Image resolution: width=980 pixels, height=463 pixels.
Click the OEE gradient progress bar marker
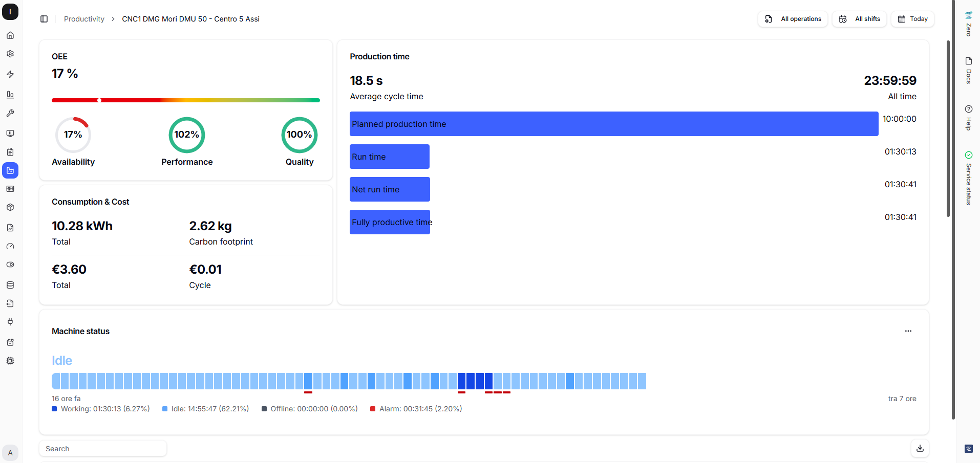click(x=99, y=100)
